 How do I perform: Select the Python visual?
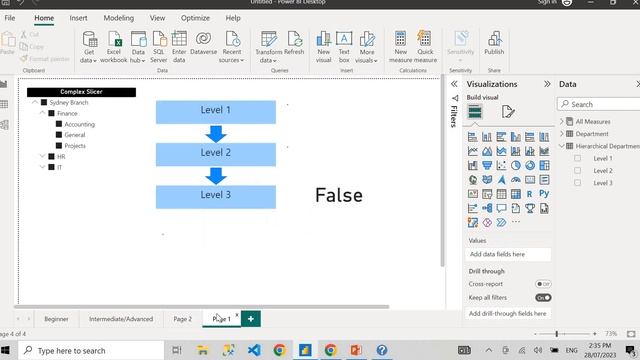pos(544,194)
